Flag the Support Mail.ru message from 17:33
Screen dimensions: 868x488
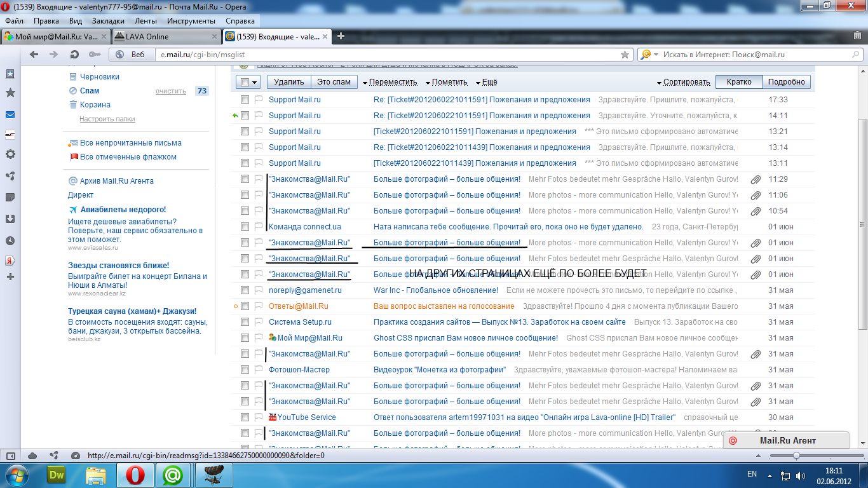[x=259, y=100]
